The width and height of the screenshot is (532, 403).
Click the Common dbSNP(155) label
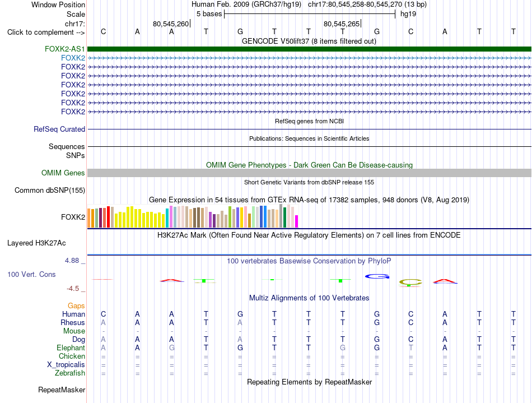coord(49,190)
